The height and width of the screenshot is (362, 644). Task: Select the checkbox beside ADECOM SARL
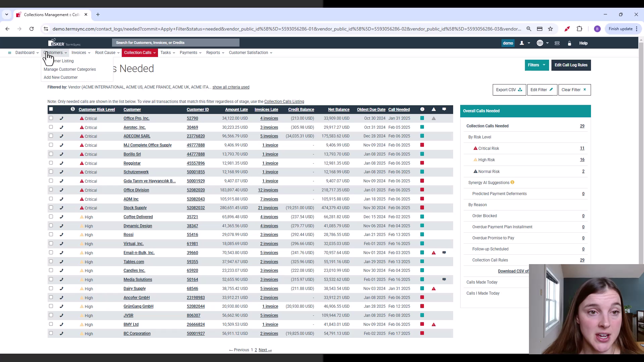click(51, 136)
